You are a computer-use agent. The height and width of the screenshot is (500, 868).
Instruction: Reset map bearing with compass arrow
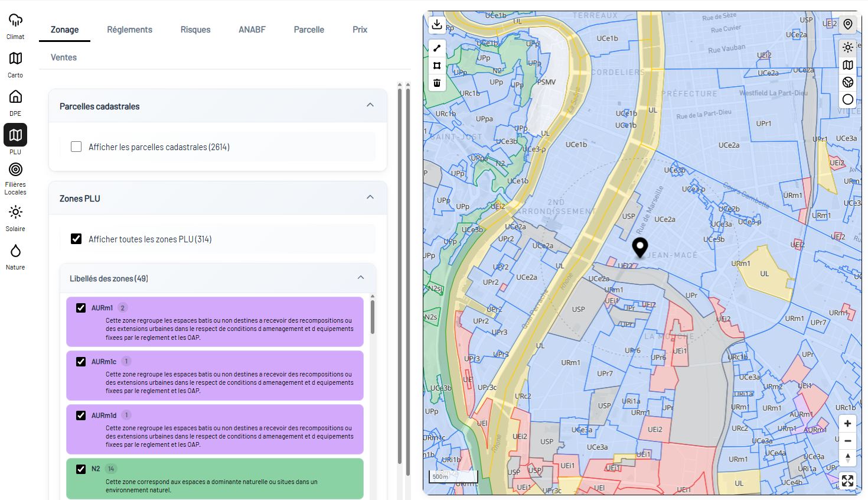[x=847, y=458]
